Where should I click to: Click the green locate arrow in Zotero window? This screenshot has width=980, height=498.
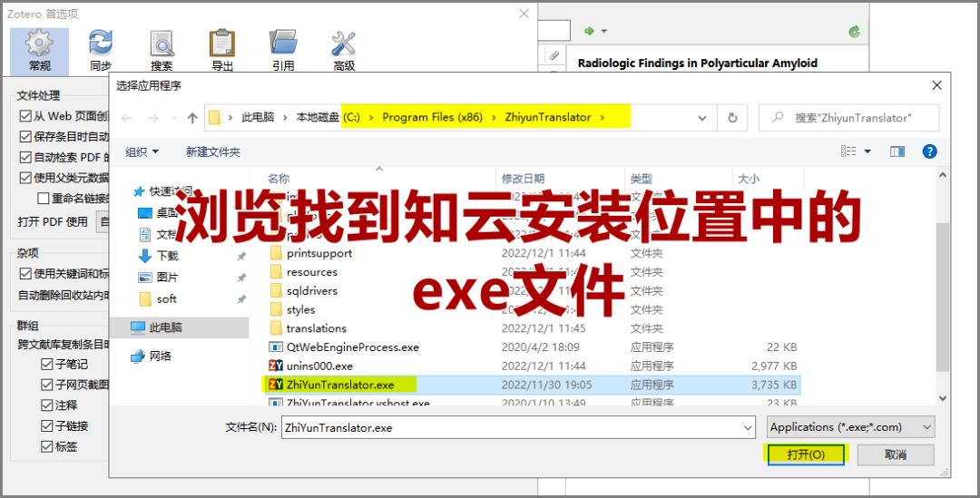[x=589, y=31]
